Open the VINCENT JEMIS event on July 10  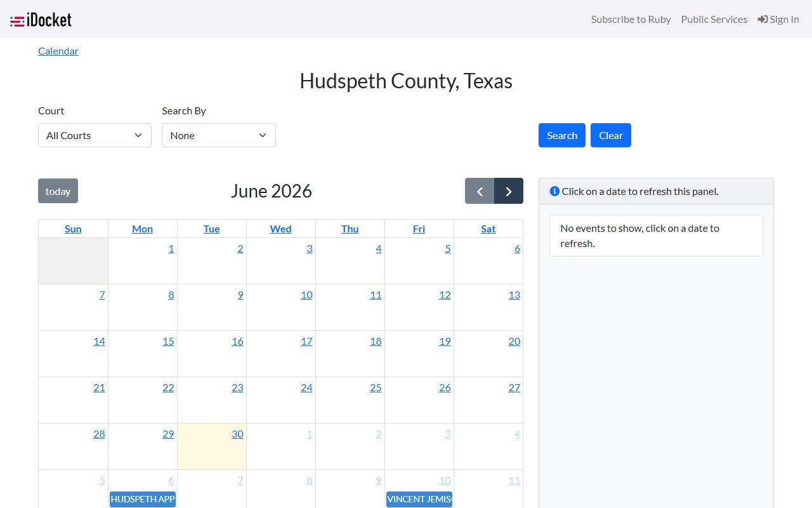pos(419,499)
